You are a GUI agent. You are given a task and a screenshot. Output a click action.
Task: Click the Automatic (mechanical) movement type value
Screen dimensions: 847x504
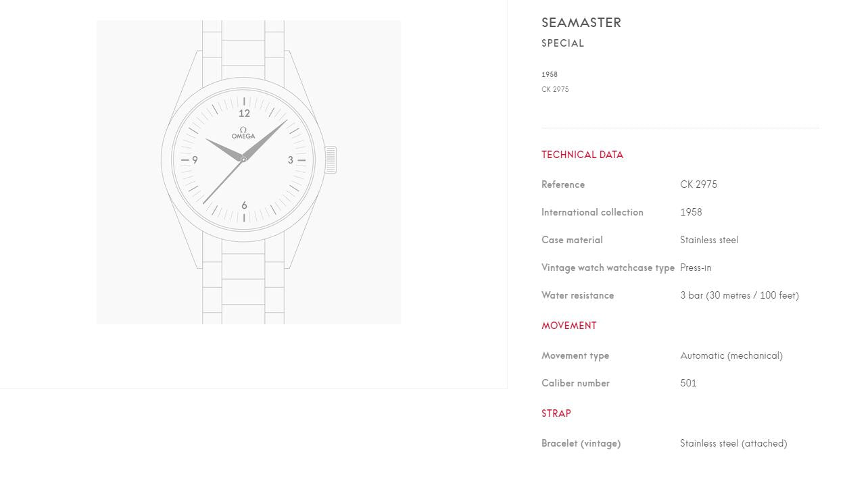tap(731, 355)
